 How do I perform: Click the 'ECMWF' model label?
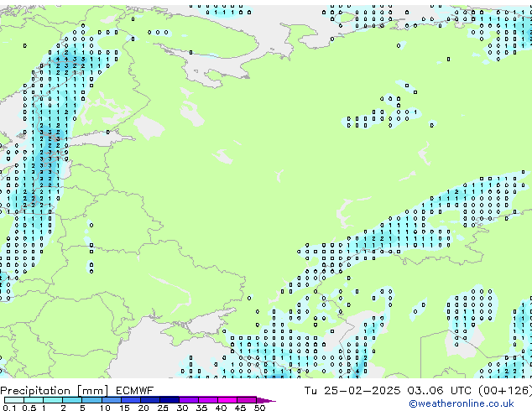pos(134,391)
